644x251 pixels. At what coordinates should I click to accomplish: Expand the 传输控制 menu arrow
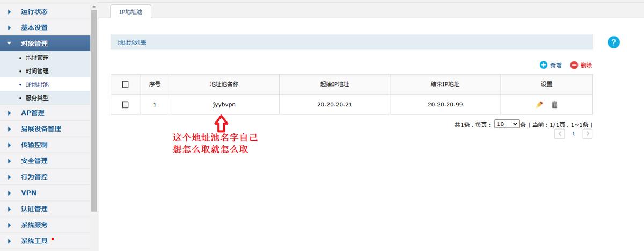coord(9,145)
